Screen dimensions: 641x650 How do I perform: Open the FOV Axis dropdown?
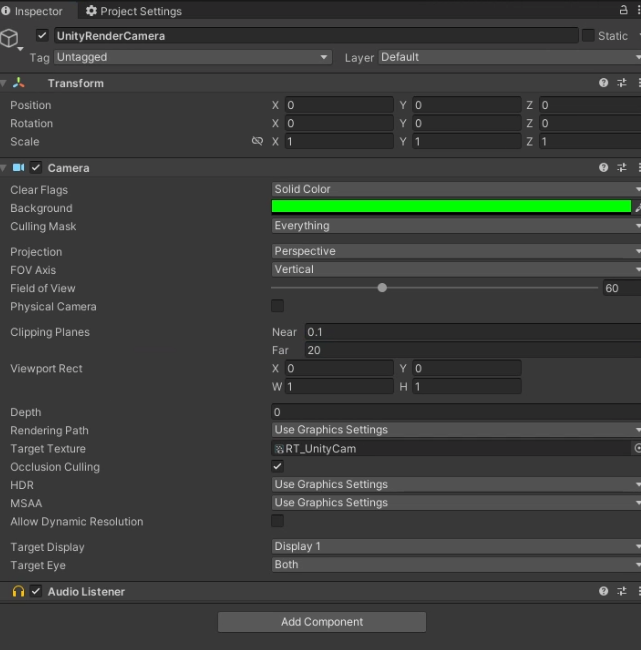456,269
